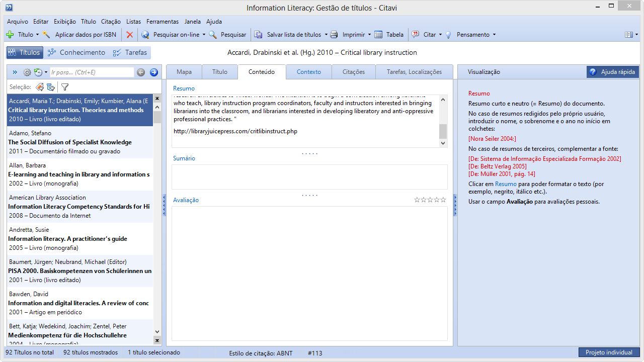Click the second Seleção list icon
This screenshot has height=362, width=644.
click(51, 86)
